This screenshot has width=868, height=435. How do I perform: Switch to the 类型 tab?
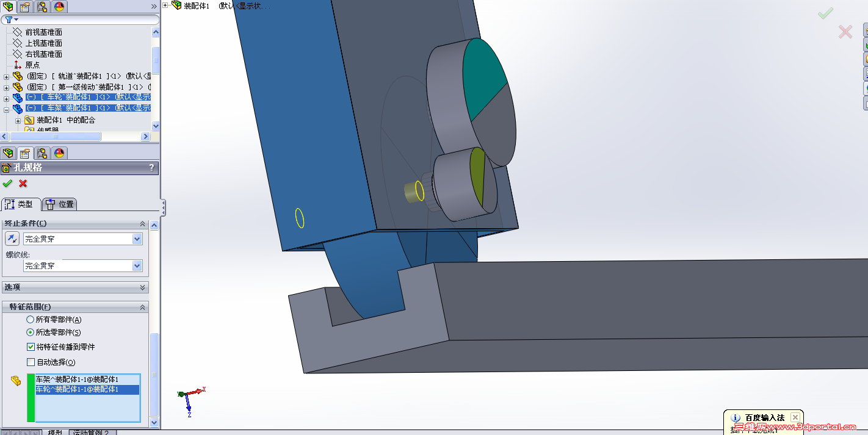pos(21,204)
